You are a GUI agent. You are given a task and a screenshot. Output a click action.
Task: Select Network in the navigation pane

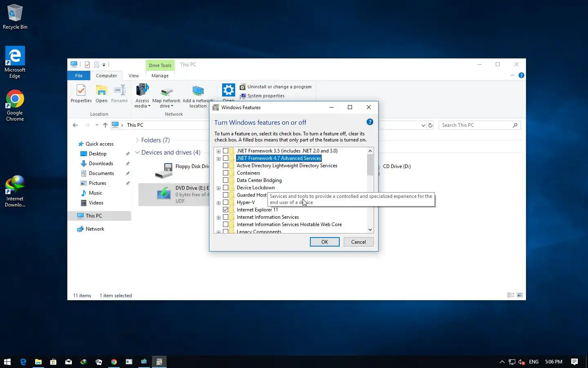[95, 229]
